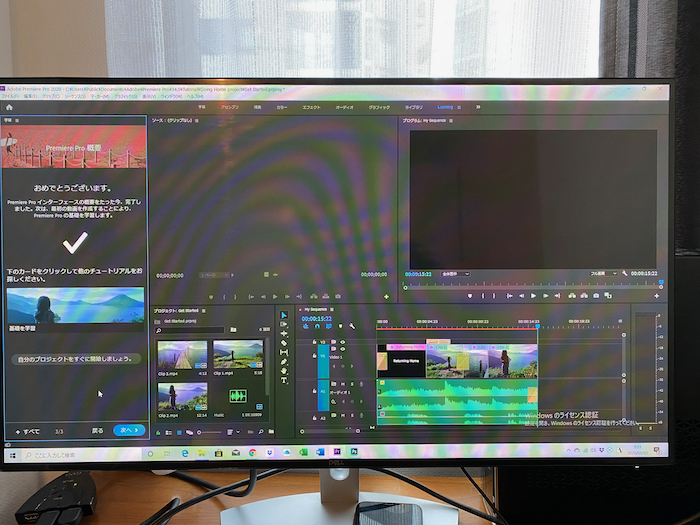The height and width of the screenshot is (525, 700).
Task: Open Source monitor zoom dropdown
Action: [x=214, y=275]
